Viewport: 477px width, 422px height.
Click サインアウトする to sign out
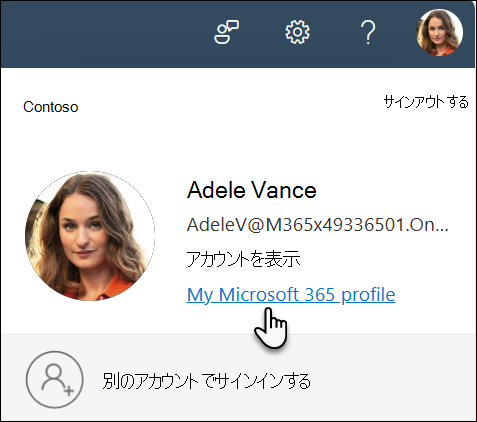[x=426, y=102]
